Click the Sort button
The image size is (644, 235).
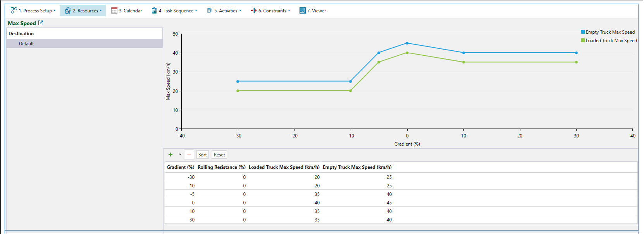point(203,154)
